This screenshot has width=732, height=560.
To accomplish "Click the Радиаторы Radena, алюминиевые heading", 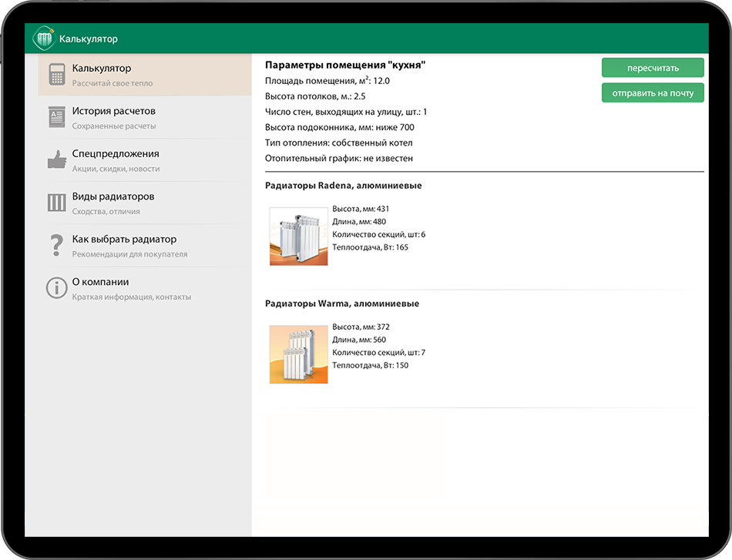I will point(344,186).
